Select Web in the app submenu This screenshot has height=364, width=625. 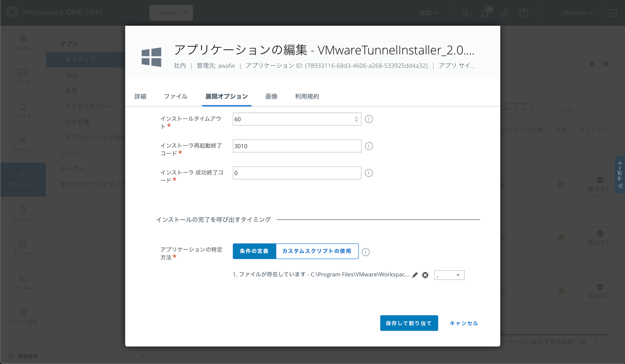point(71,75)
